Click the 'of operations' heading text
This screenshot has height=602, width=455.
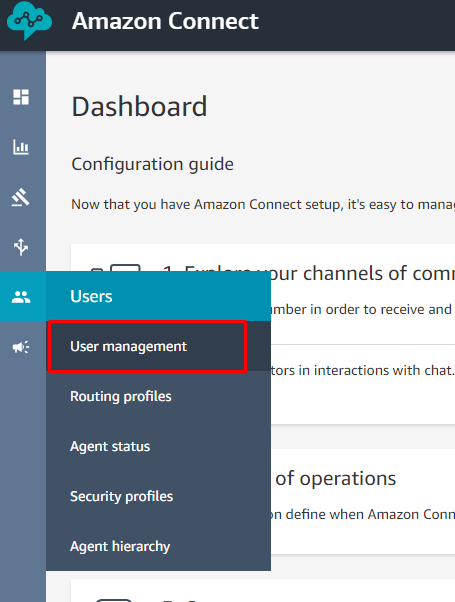(336, 478)
